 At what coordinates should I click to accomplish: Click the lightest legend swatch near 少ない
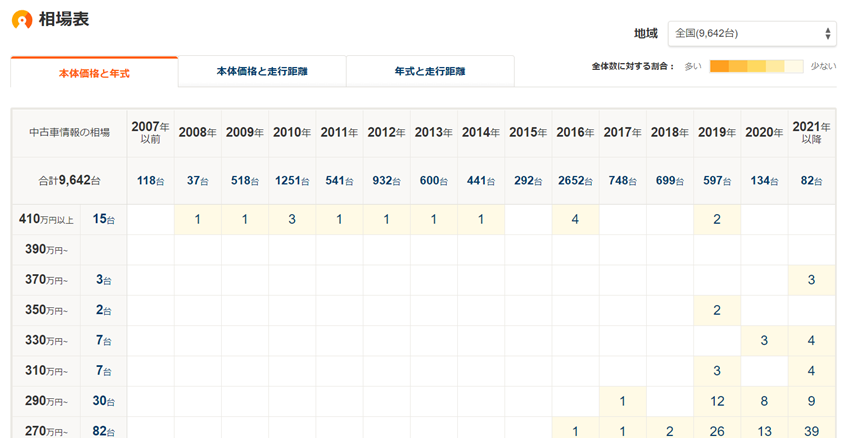[x=793, y=67]
